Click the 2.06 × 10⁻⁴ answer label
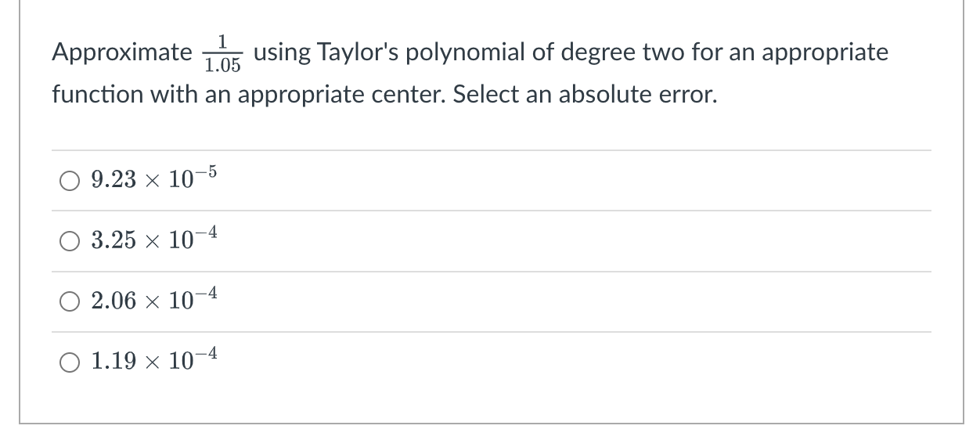The height and width of the screenshot is (440, 980). tap(153, 300)
